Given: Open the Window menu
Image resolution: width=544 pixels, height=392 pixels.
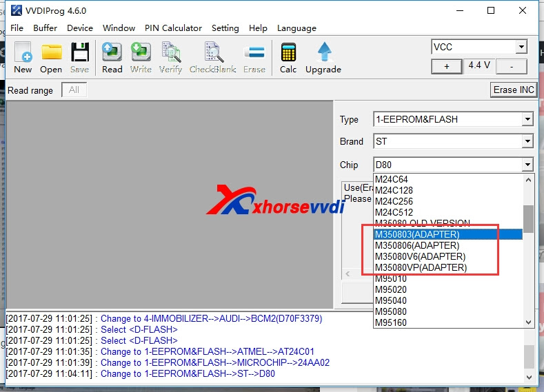Looking at the screenshot, I should tap(119, 28).
